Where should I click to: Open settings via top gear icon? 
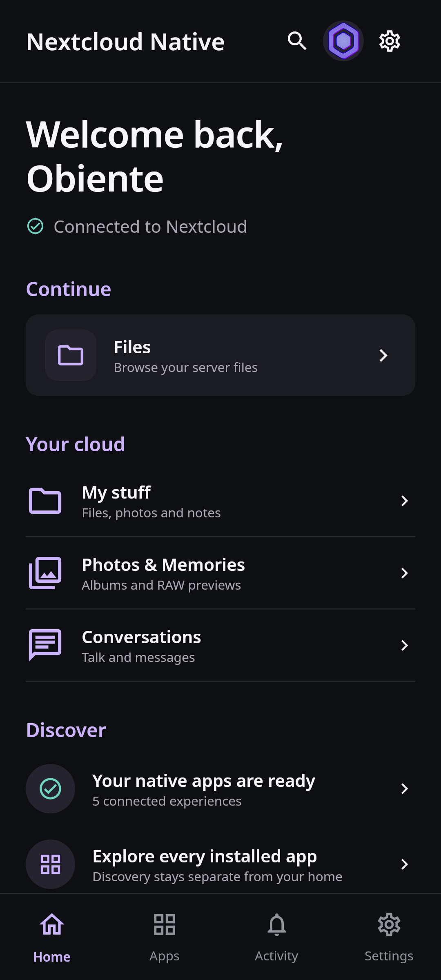[x=390, y=41]
